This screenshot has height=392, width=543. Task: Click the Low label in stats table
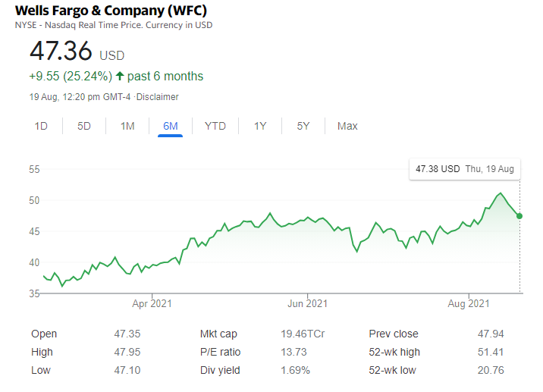[41, 370]
